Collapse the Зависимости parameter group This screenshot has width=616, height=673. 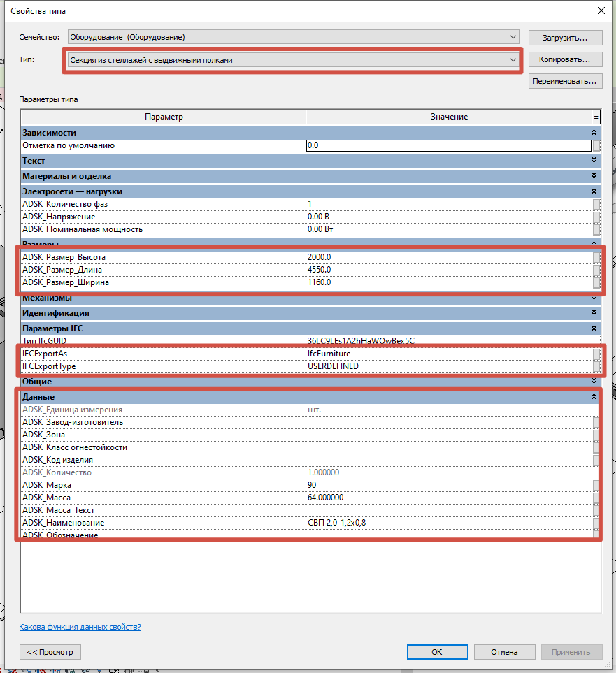click(594, 133)
